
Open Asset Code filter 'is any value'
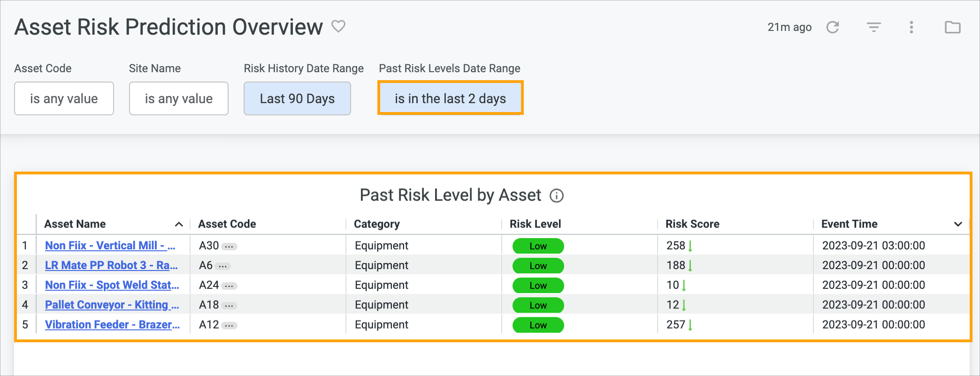click(x=64, y=98)
